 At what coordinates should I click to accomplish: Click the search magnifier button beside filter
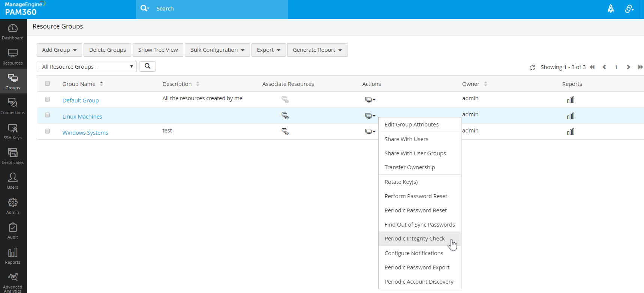point(147,66)
